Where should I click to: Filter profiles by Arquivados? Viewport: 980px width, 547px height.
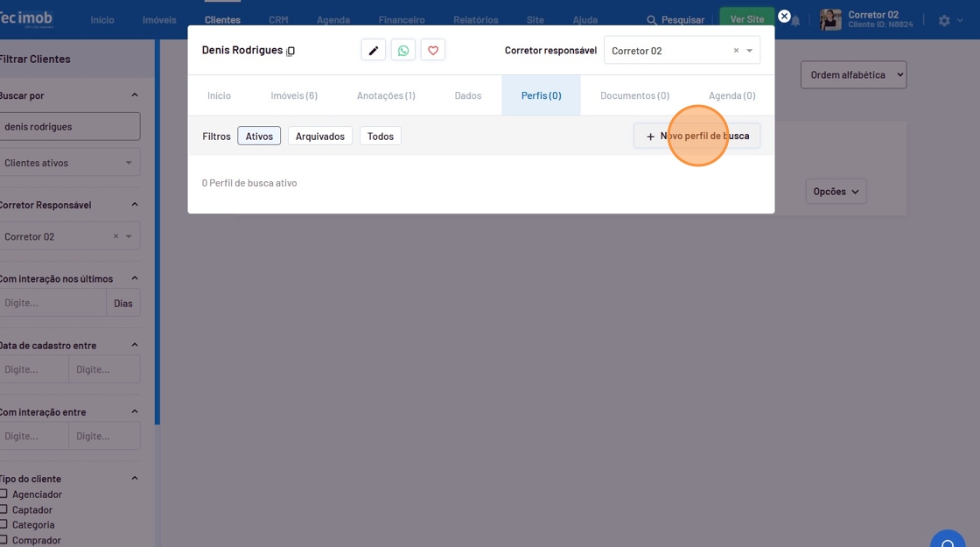coord(319,137)
